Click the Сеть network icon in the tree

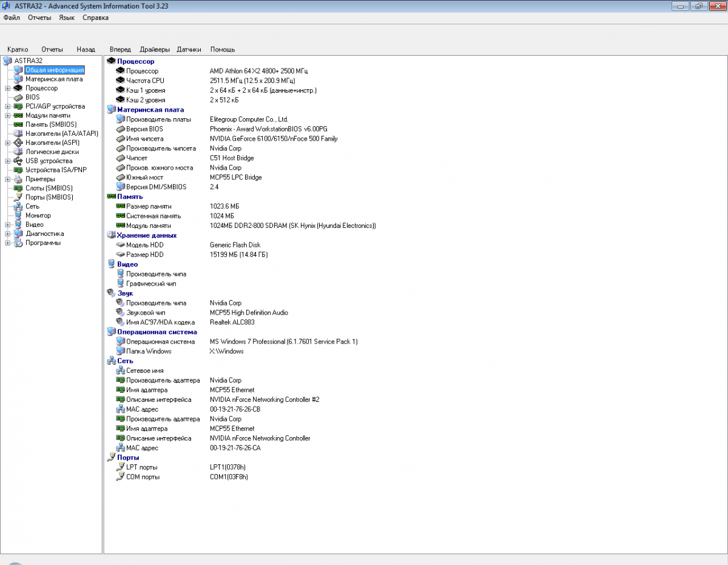18,206
